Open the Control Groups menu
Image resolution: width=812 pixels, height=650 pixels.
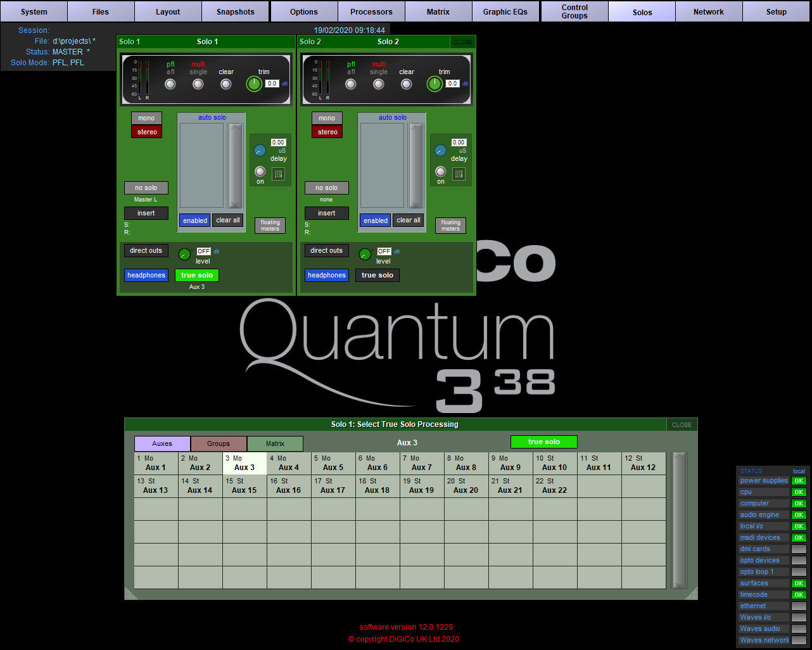574,11
